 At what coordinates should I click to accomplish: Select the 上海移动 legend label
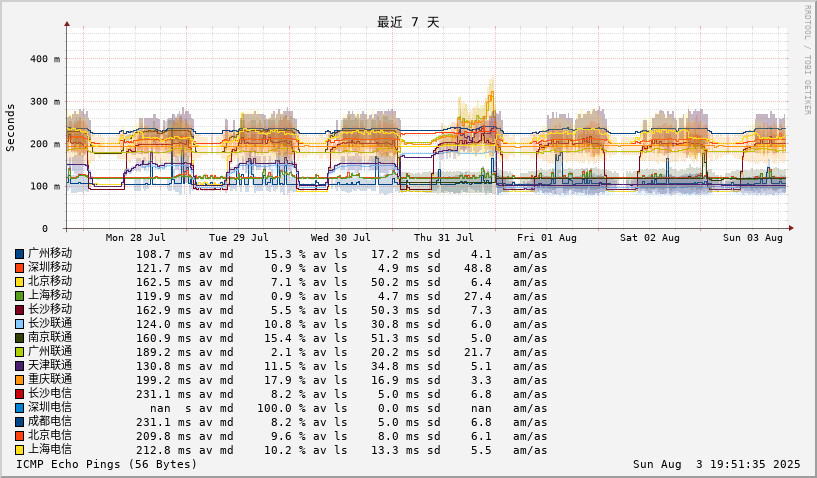tap(50, 296)
